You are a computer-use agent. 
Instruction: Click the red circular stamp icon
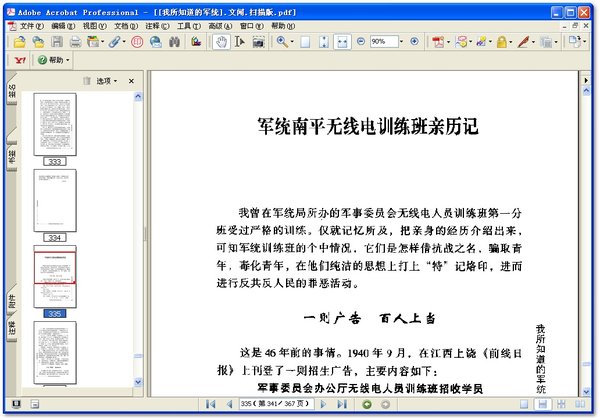coord(137,42)
